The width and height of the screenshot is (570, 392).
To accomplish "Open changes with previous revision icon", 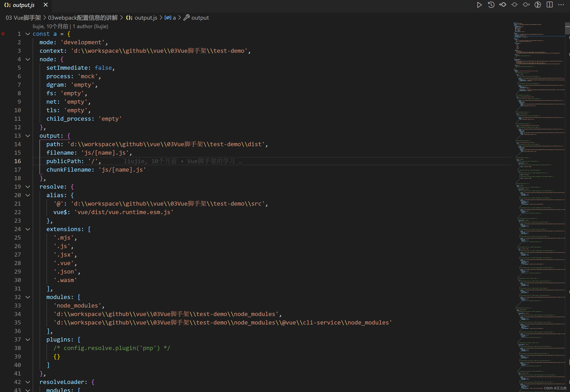I will 503,5.
